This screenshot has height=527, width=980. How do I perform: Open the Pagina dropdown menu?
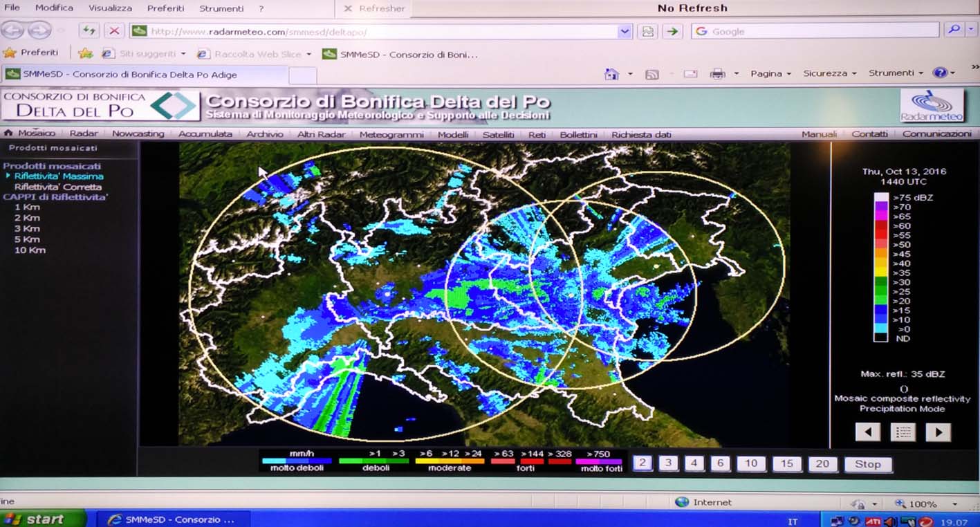pyautogui.click(x=770, y=73)
